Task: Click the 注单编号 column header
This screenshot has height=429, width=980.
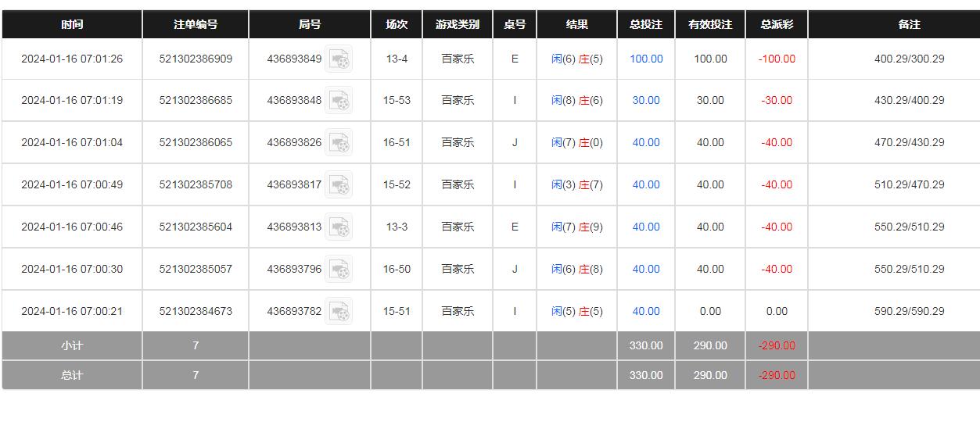Action: (196, 24)
